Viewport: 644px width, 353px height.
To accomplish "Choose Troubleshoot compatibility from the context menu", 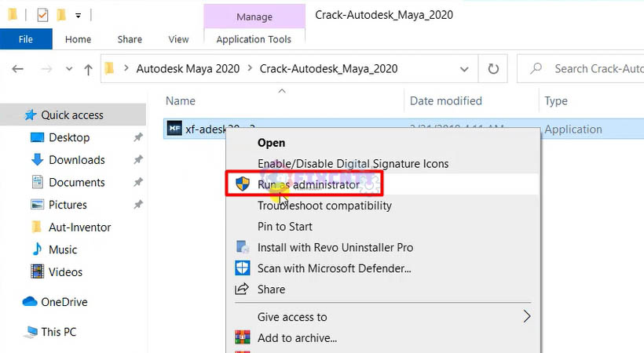I will click(x=324, y=206).
